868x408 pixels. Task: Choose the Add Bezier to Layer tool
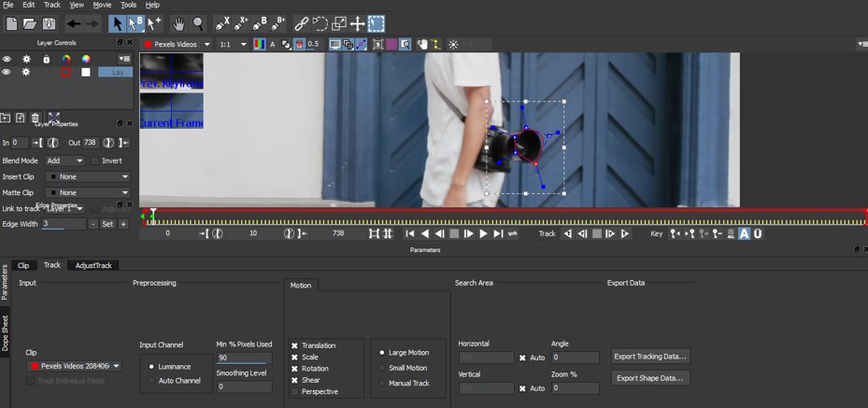pyautogui.click(x=277, y=23)
